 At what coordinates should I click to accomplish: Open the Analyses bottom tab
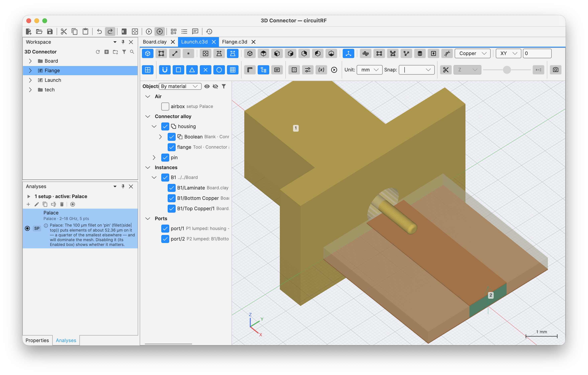pyautogui.click(x=66, y=340)
